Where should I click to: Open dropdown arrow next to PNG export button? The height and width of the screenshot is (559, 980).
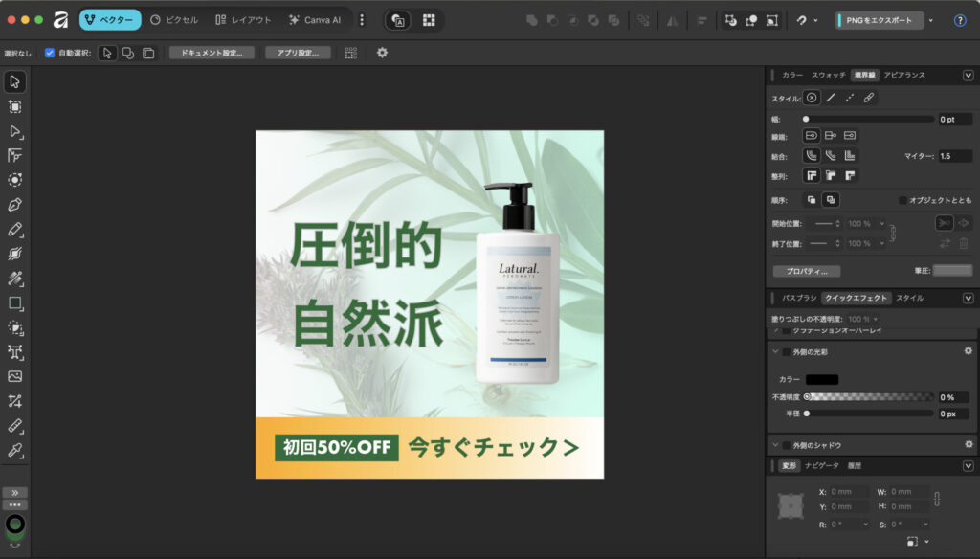[930, 20]
